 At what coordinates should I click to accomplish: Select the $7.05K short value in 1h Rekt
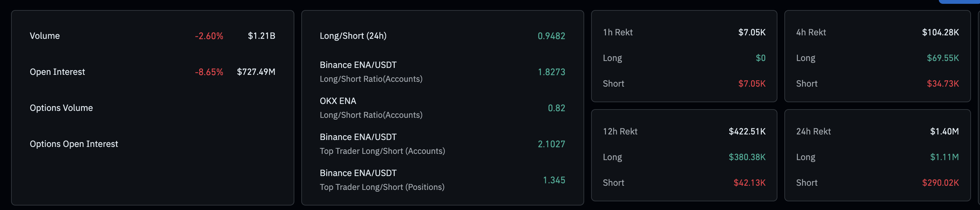point(751,84)
